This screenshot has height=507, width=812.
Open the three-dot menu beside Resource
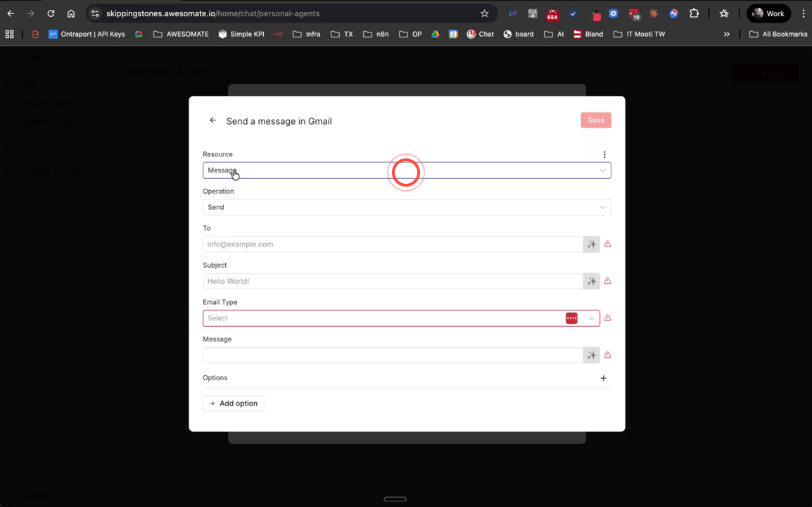click(604, 154)
